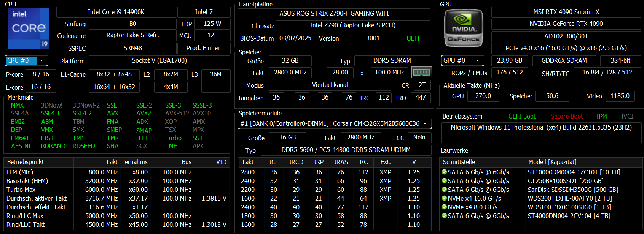Select the Modell [Kapazität] column header
This screenshot has width=644, height=234.
[x=584, y=162]
